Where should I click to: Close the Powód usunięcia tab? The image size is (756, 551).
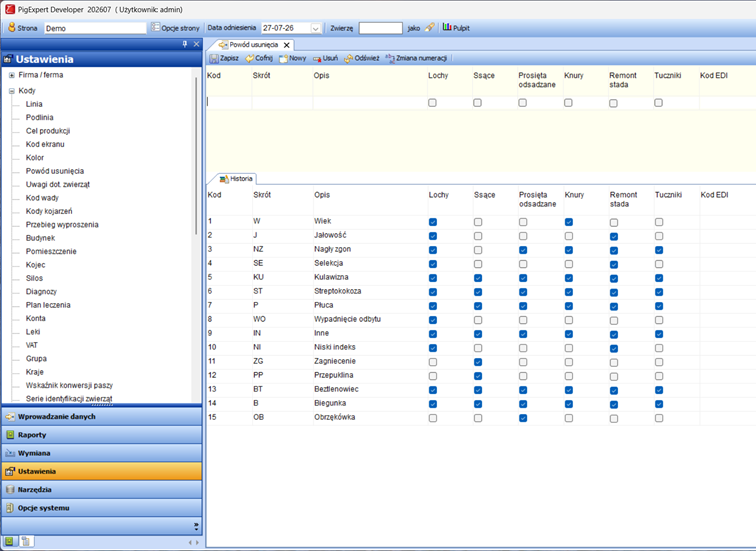pos(286,45)
